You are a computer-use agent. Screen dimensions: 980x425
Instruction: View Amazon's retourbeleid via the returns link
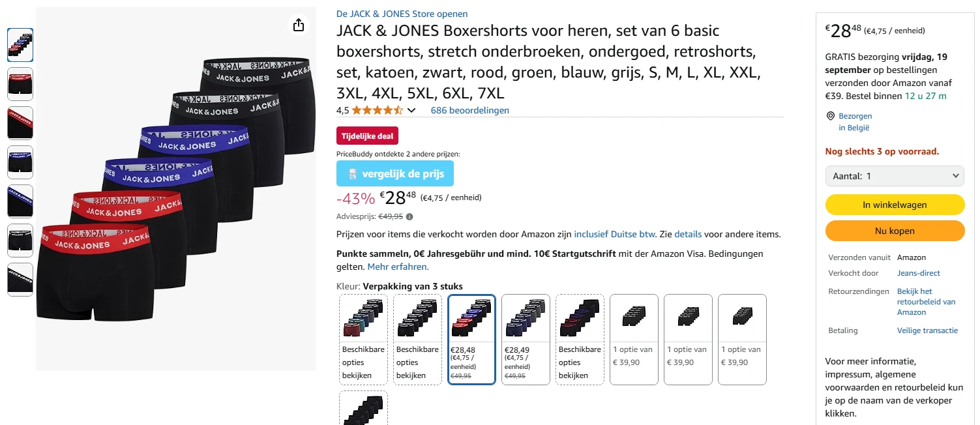[x=927, y=301]
